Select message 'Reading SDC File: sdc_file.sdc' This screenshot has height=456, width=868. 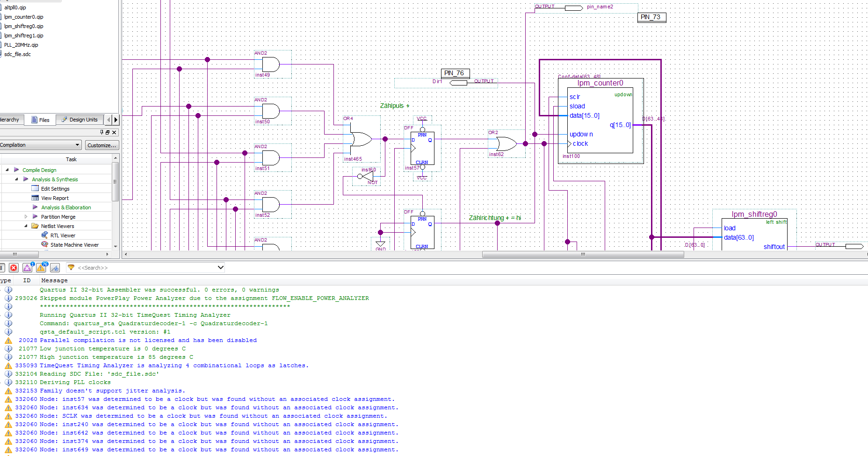99,374
